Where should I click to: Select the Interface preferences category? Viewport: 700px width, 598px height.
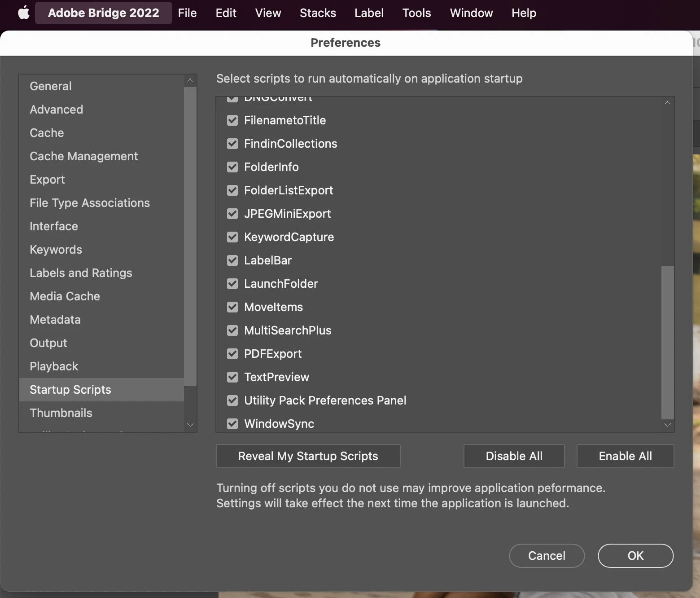point(101,226)
